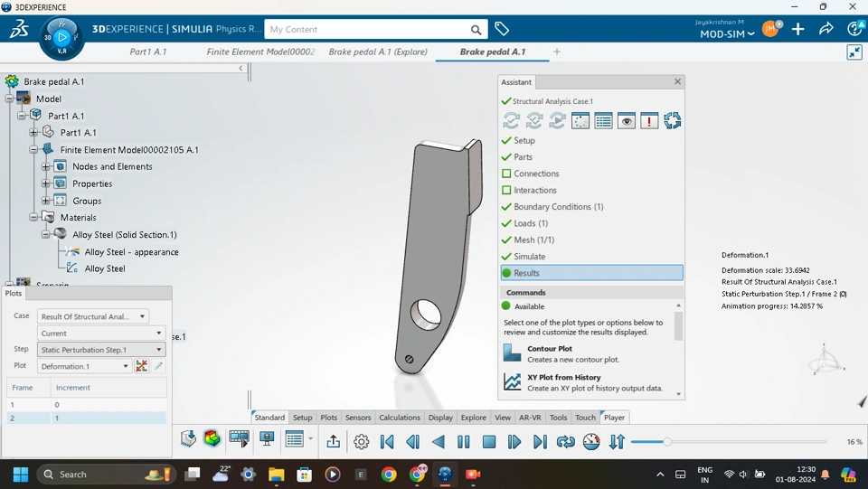
Task: Step to next frame
Action: pos(514,442)
